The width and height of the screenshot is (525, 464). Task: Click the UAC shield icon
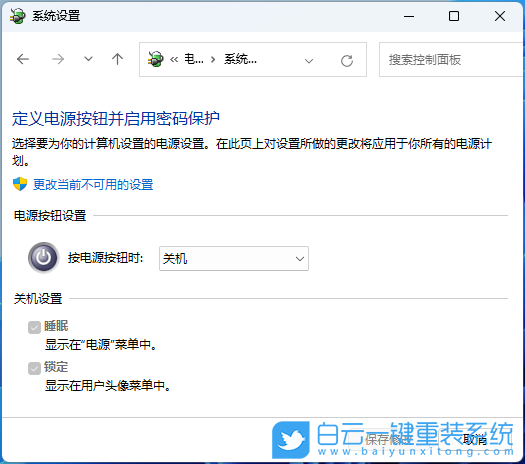click(20, 184)
